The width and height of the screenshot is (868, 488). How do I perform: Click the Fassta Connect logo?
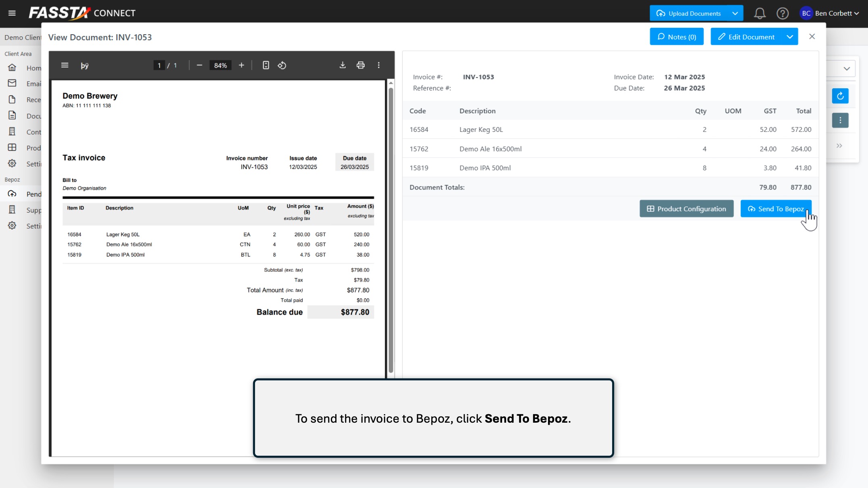(82, 13)
